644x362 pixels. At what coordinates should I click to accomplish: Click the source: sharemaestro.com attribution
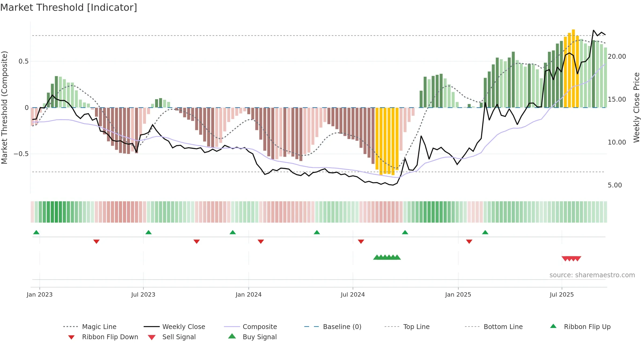coord(592,275)
